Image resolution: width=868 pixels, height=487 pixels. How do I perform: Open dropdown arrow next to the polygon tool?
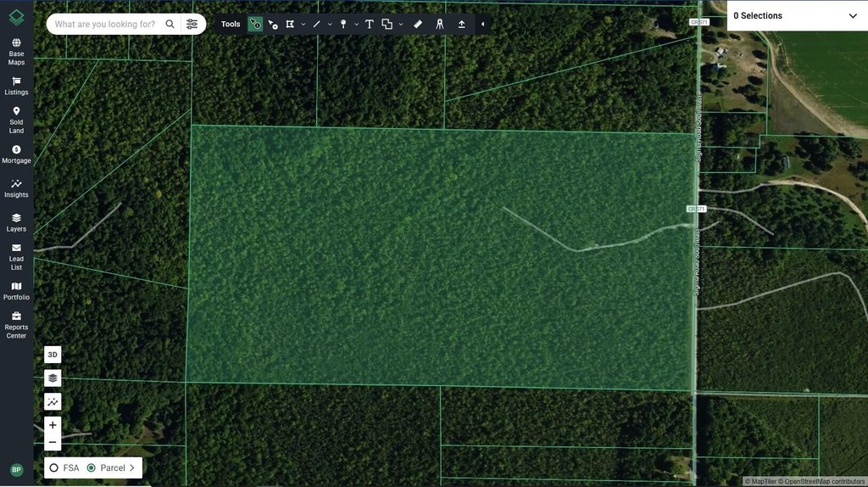click(x=303, y=25)
